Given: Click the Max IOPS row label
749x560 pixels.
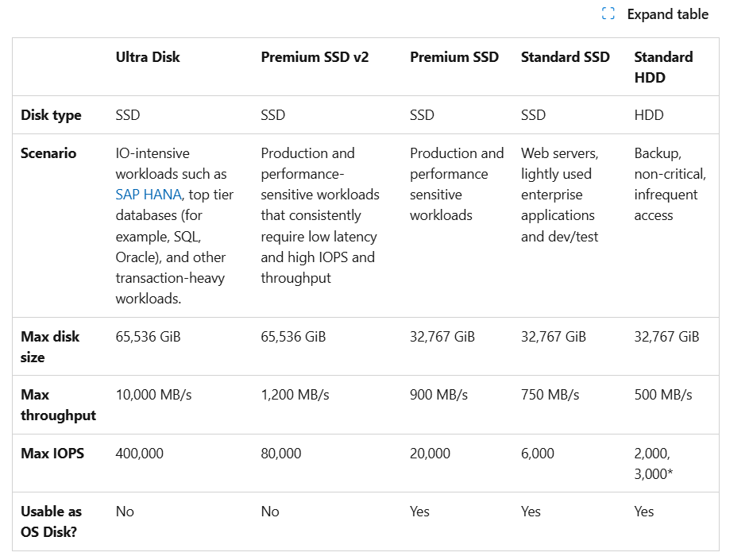Looking at the screenshot, I should pos(52,454).
